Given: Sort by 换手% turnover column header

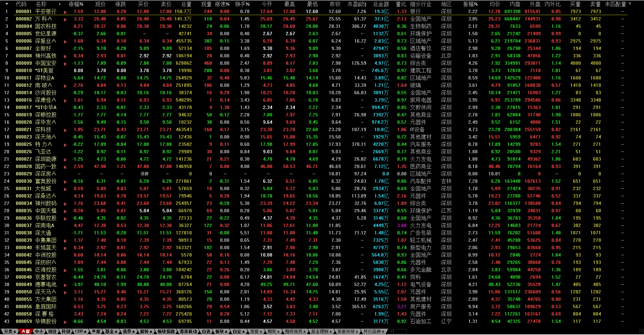Looking at the screenshot, I should 242,4.
